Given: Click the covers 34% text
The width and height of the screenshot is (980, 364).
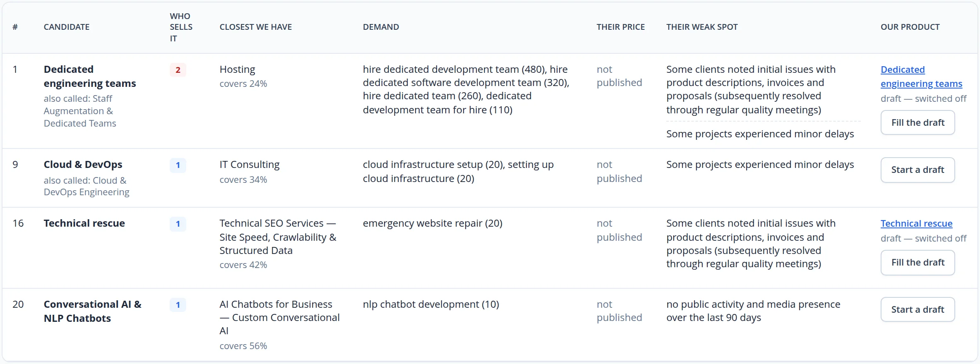Looking at the screenshot, I should pos(243,180).
